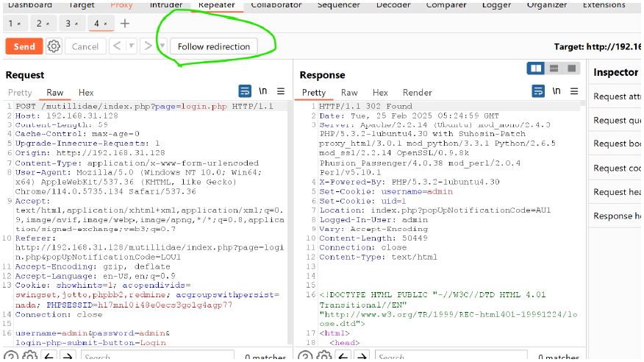
Task: Jump to previous match in Response search
Action: (x=343, y=356)
